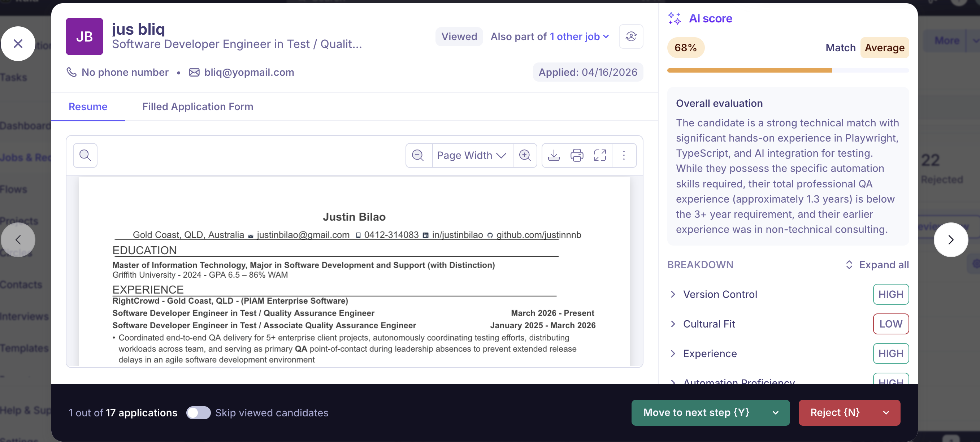The height and width of the screenshot is (442, 980).
Task: Zoom out the resume document
Action: pos(418,155)
